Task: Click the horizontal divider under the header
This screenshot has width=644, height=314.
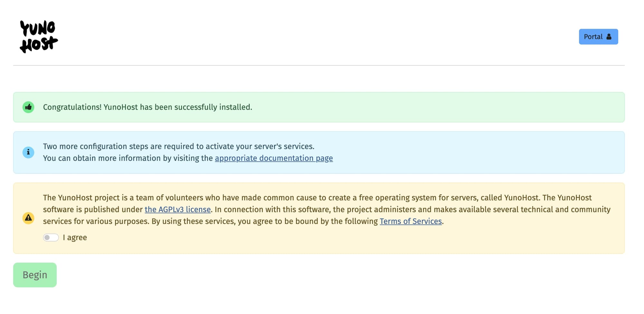Action: tap(322, 65)
